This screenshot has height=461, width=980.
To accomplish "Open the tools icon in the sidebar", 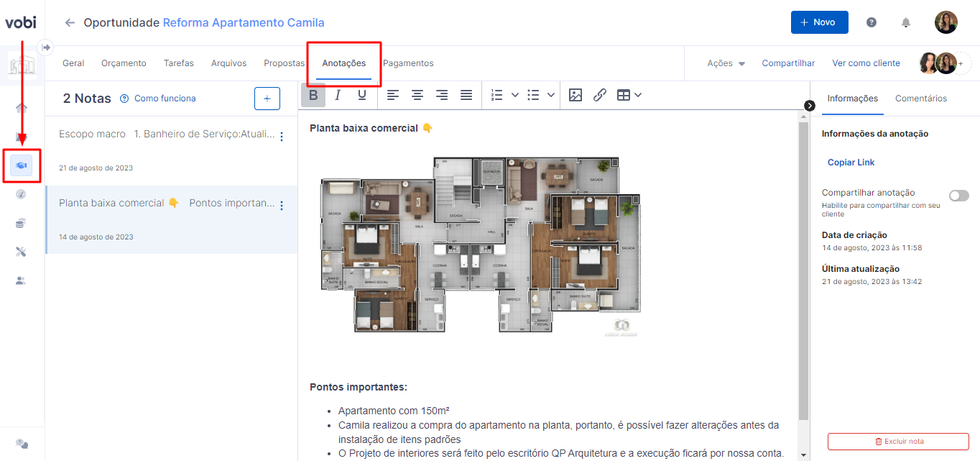I will 21,252.
